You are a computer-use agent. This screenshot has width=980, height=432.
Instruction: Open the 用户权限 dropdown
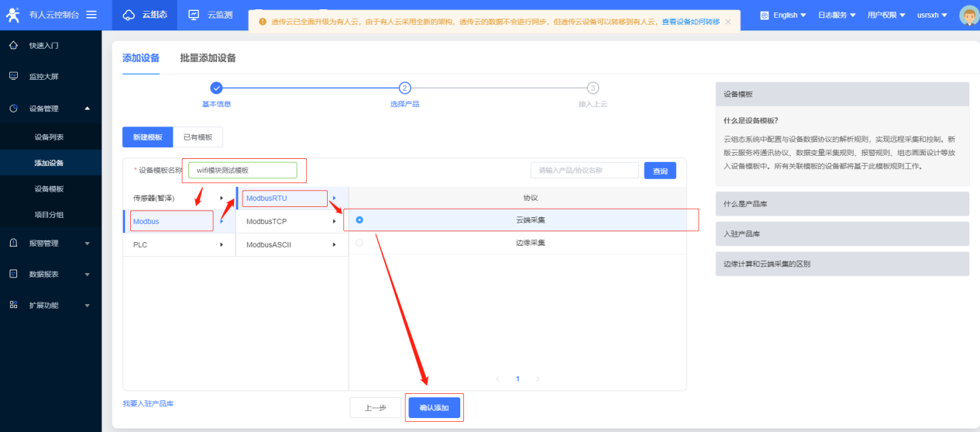(x=886, y=15)
